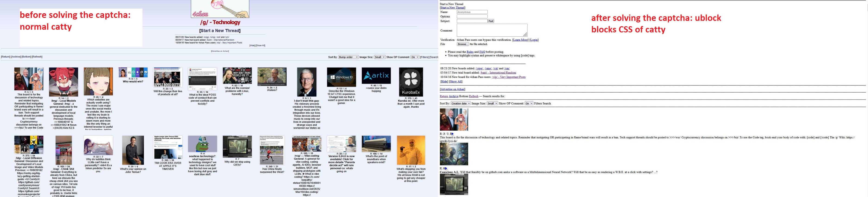Click the Hide link on unstyled page

click(445, 81)
